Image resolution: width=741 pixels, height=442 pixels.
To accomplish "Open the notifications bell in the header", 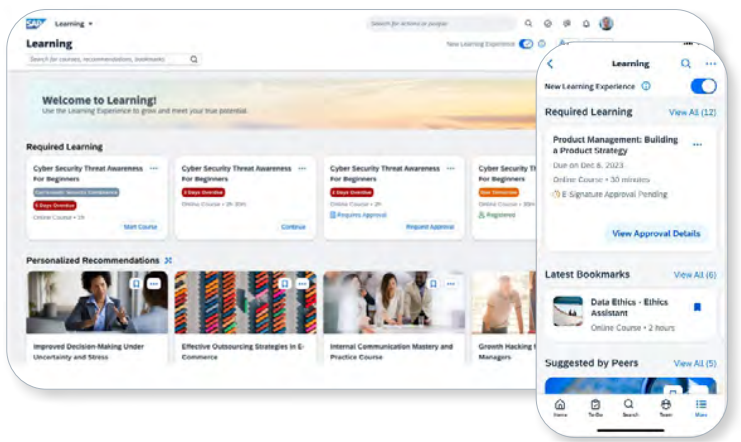I will 586,23.
